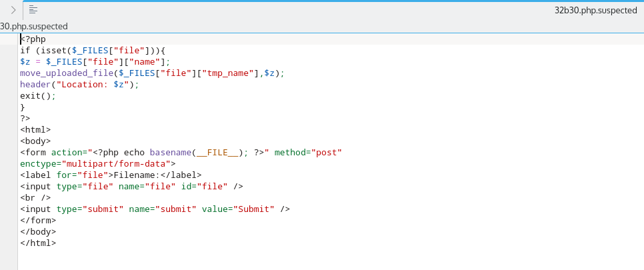Click the <br /> line
Screen dimensions: 644x270
click(36, 198)
